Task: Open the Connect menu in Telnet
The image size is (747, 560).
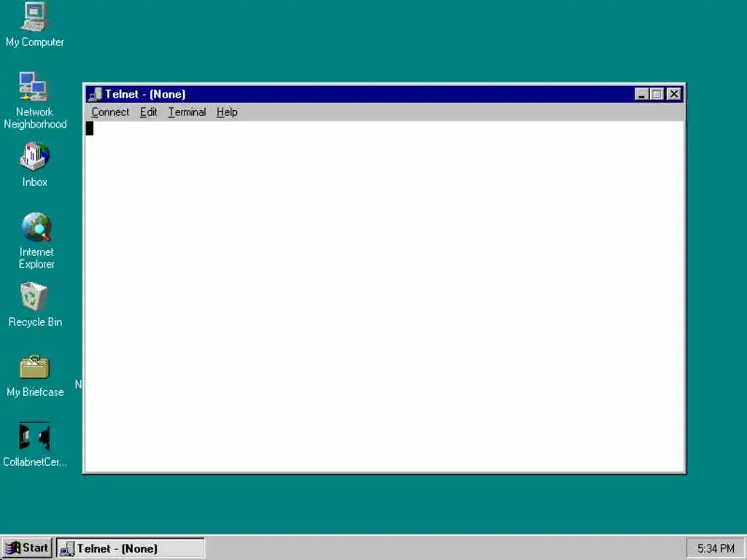Action: pyautogui.click(x=110, y=112)
